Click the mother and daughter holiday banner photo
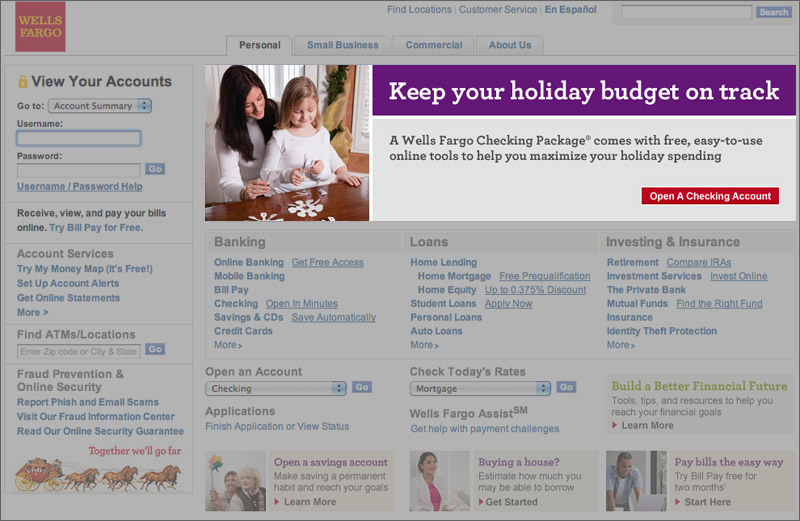Screen dimensions: 800x521 pyautogui.click(x=287, y=142)
